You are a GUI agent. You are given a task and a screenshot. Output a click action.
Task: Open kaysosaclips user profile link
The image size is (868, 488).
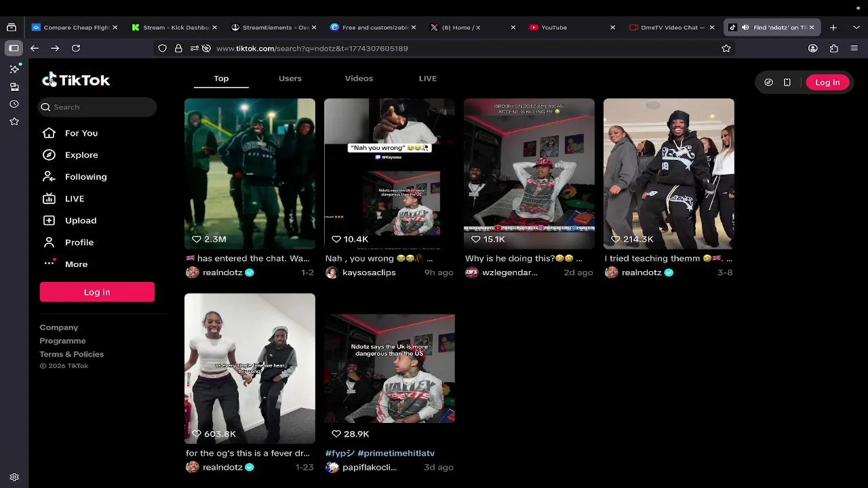(x=369, y=272)
